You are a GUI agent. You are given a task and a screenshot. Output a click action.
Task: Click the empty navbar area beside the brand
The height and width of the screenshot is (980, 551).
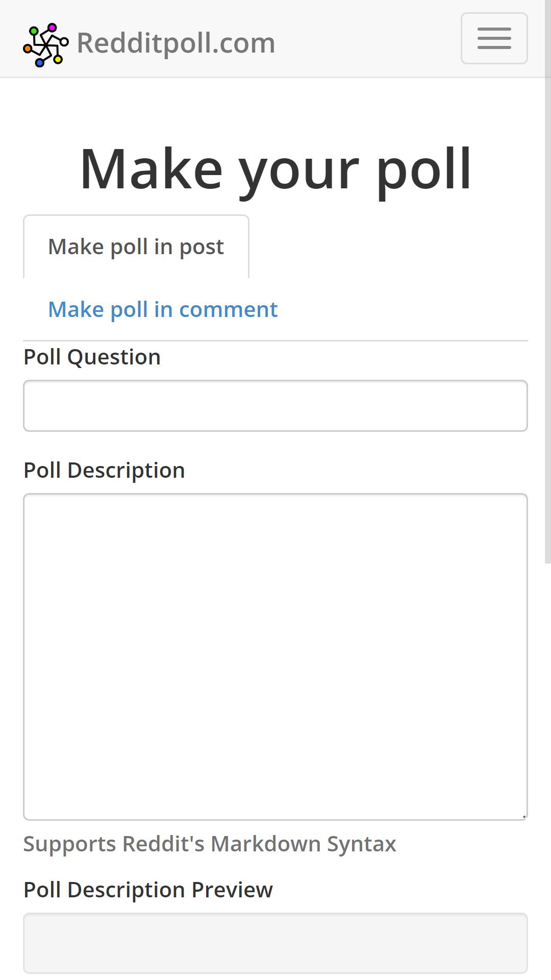tap(367, 39)
